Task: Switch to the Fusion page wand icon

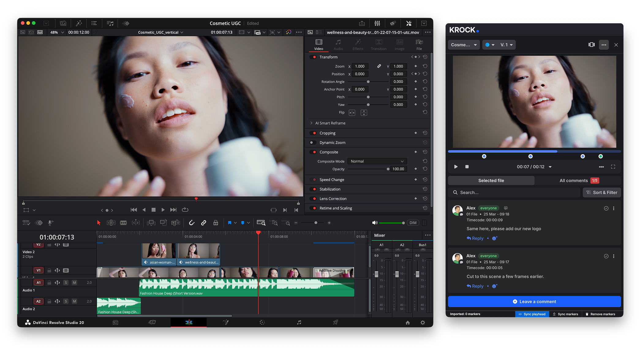Action: 226,322
